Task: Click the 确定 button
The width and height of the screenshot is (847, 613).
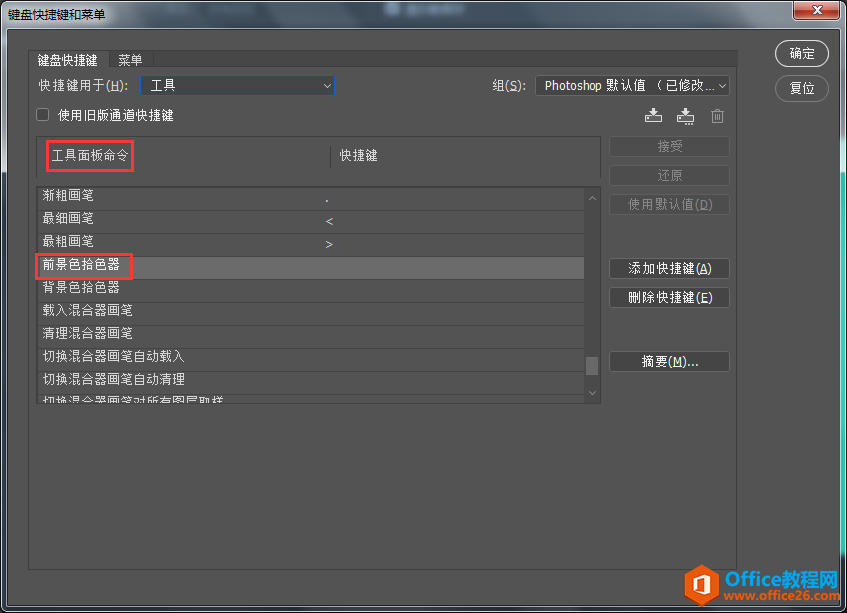Action: 802,53
